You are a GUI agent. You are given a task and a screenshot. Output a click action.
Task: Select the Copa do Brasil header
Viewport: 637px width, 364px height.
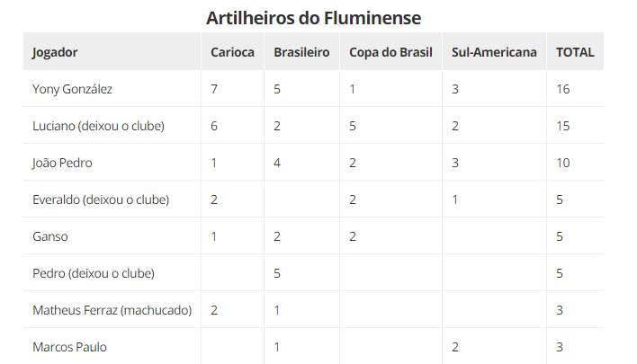[x=390, y=52]
